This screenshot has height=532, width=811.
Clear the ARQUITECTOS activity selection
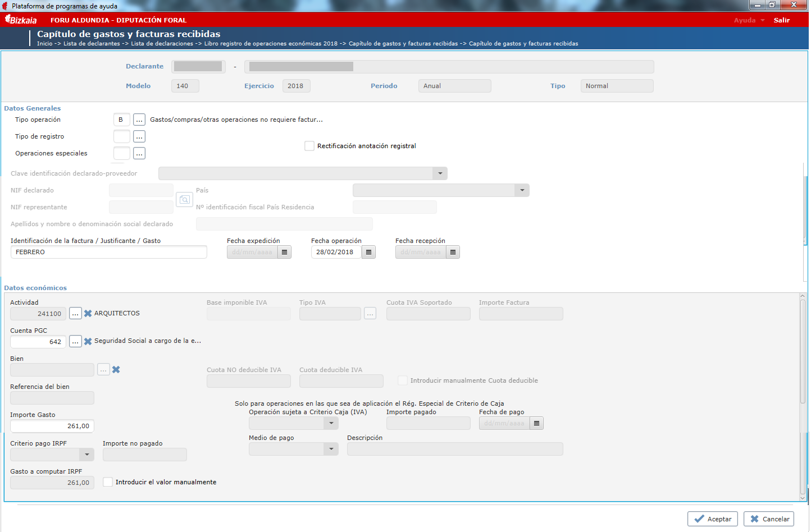pos(88,314)
